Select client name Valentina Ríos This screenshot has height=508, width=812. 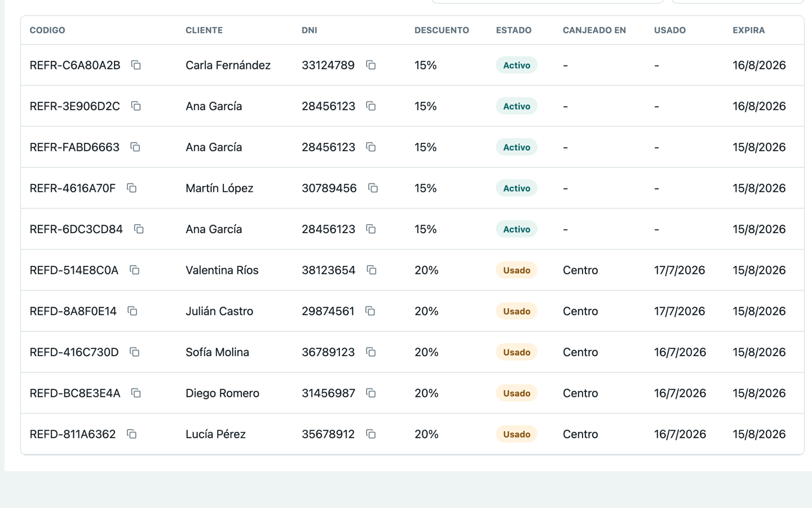click(222, 270)
